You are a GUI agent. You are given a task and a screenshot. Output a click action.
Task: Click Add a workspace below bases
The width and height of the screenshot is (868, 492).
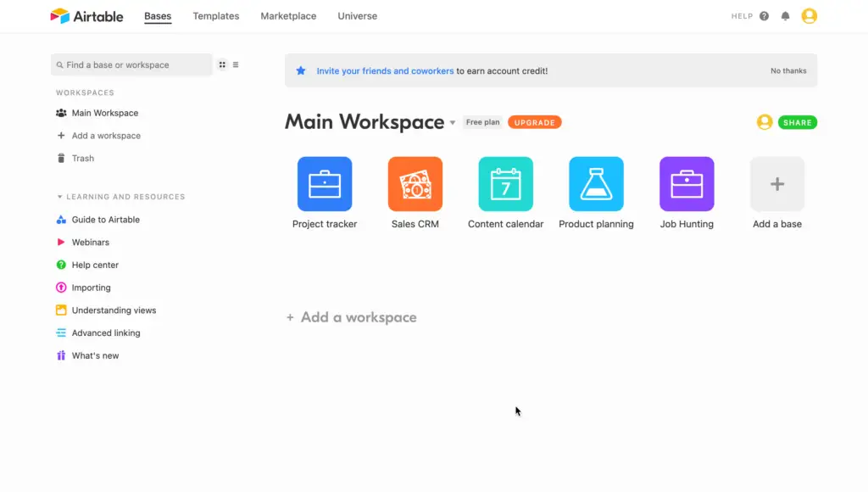[352, 317]
